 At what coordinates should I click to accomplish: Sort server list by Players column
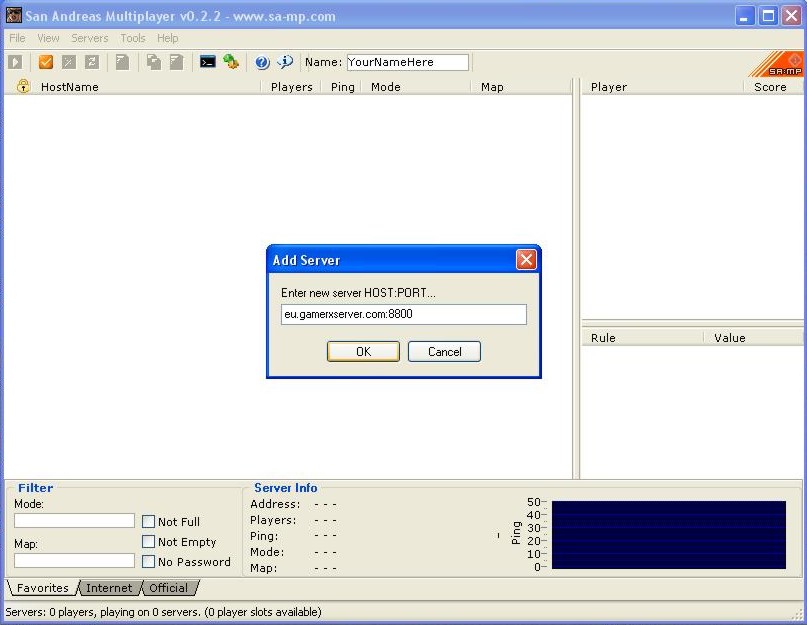[x=291, y=87]
